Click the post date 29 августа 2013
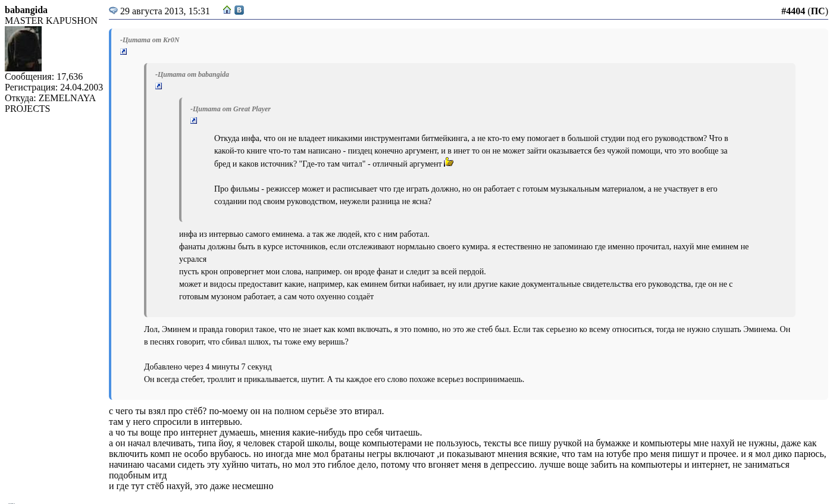Screen dimensions: 833x504 pos(165,11)
